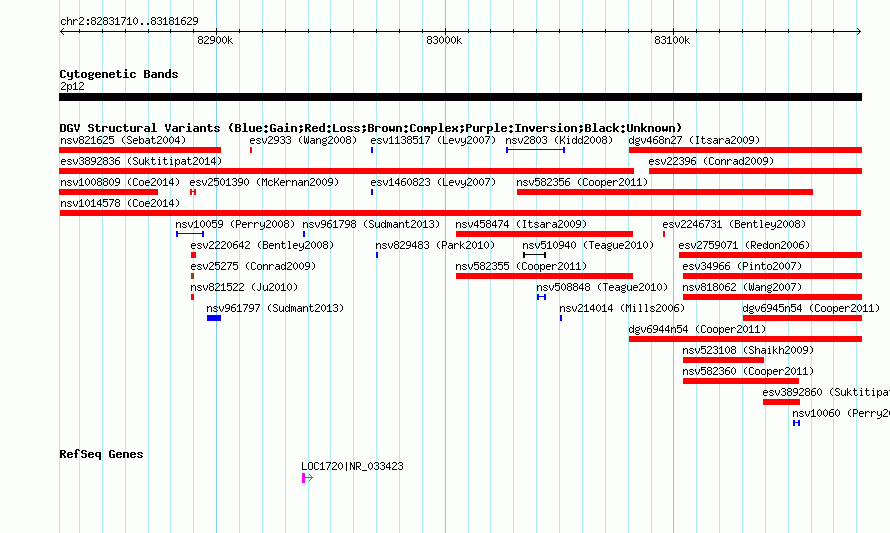This screenshot has width=890, height=533.
Task: Click the DGV Structural Variants track title
Action: (x=371, y=128)
